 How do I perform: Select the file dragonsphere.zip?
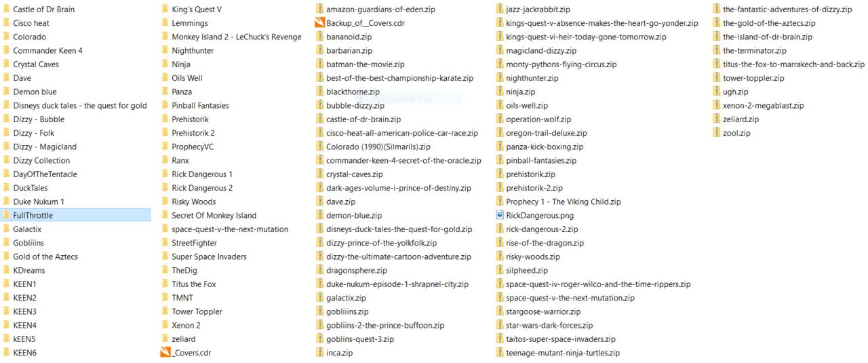point(357,270)
